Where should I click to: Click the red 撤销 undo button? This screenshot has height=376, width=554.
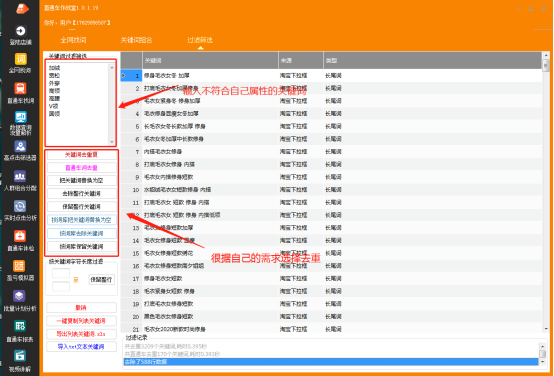tap(81, 307)
